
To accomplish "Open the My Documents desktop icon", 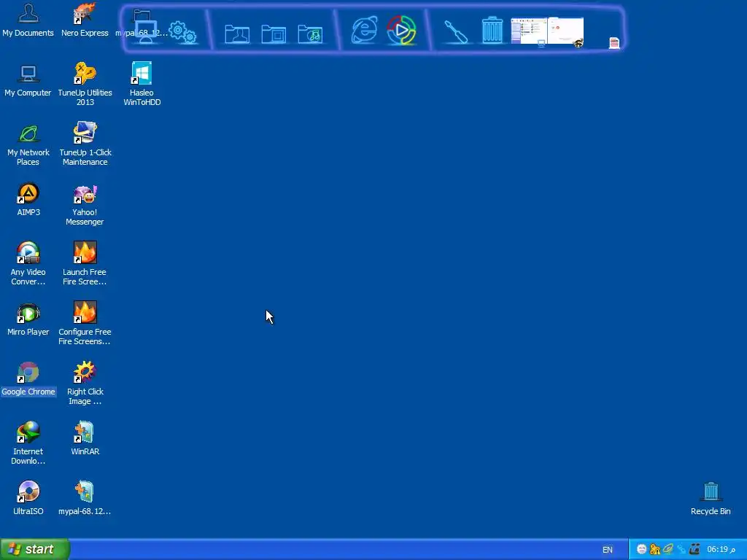I will click(x=28, y=20).
